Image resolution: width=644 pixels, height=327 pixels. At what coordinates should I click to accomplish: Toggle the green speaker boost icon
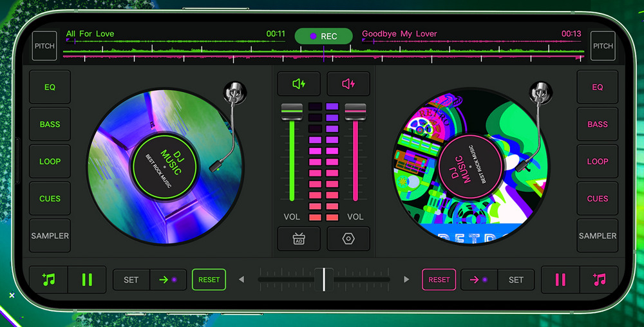(x=299, y=84)
